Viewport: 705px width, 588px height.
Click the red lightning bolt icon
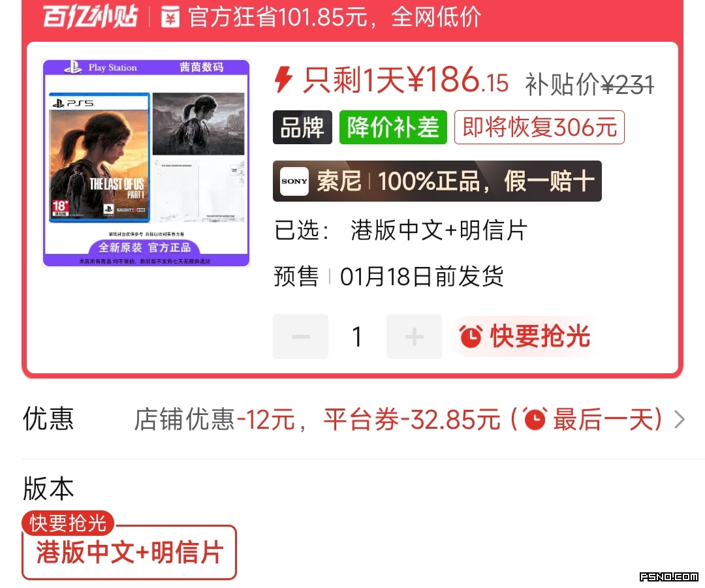(283, 80)
